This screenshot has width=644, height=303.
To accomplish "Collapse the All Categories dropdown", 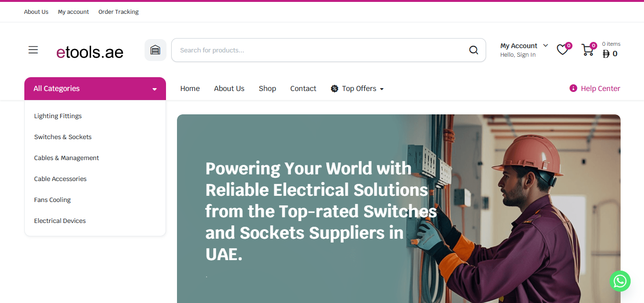I will (x=95, y=89).
